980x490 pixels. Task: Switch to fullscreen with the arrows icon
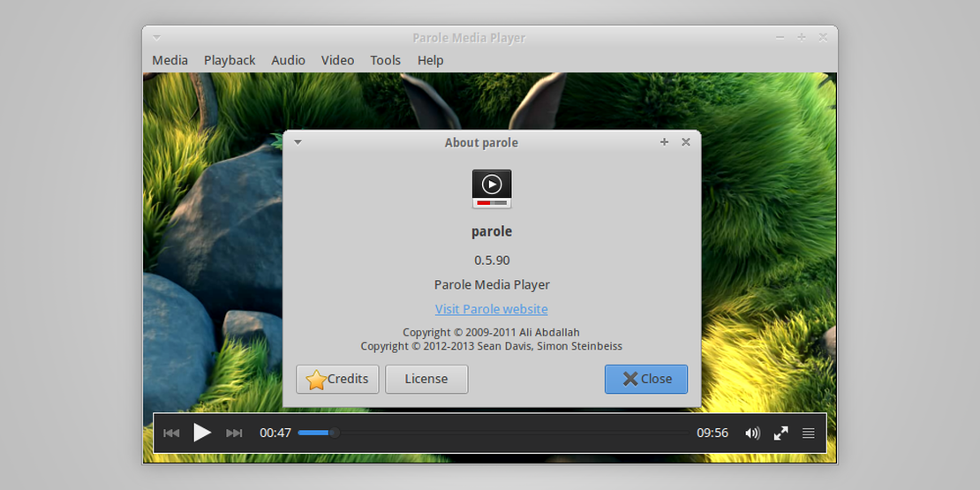780,433
